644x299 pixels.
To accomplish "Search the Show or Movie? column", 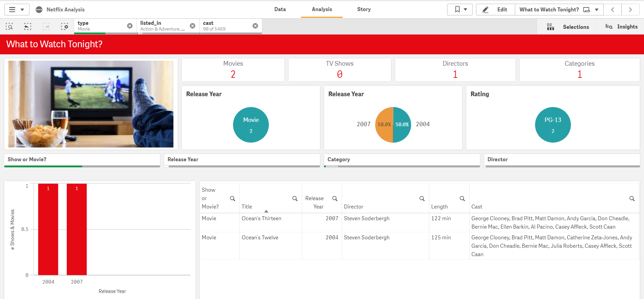I will (232, 198).
